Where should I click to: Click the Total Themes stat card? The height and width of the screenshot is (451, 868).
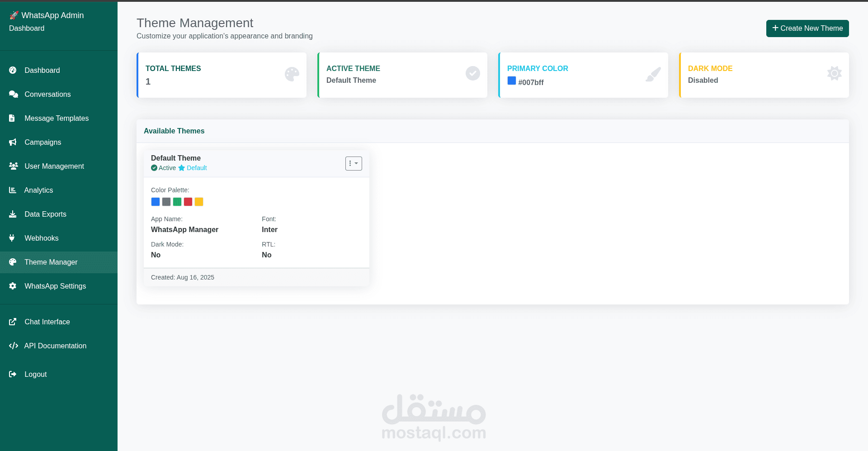click(222, 75)
